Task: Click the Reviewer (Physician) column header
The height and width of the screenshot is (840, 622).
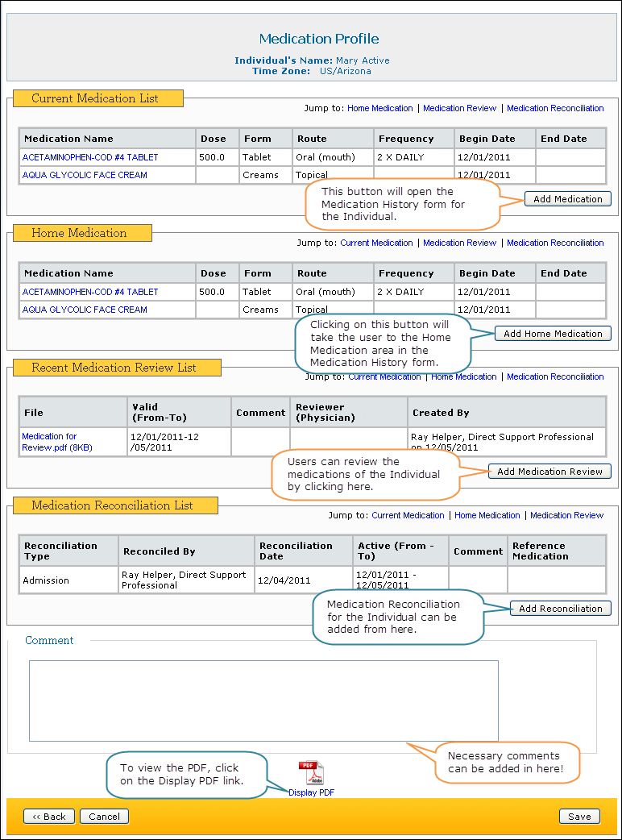Action: pyautogui.click(x=349, y=412)
